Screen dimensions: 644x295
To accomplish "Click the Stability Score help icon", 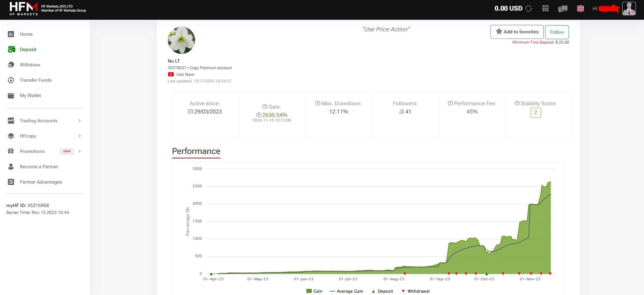I will click(x=517, y=103).
